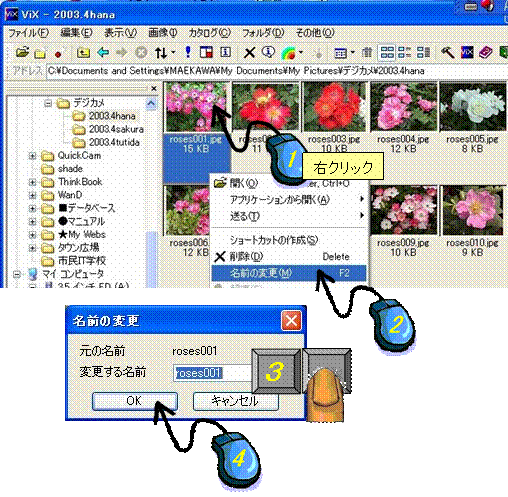Click キャンセル in the rename dialog

click(x=235, y=401)
